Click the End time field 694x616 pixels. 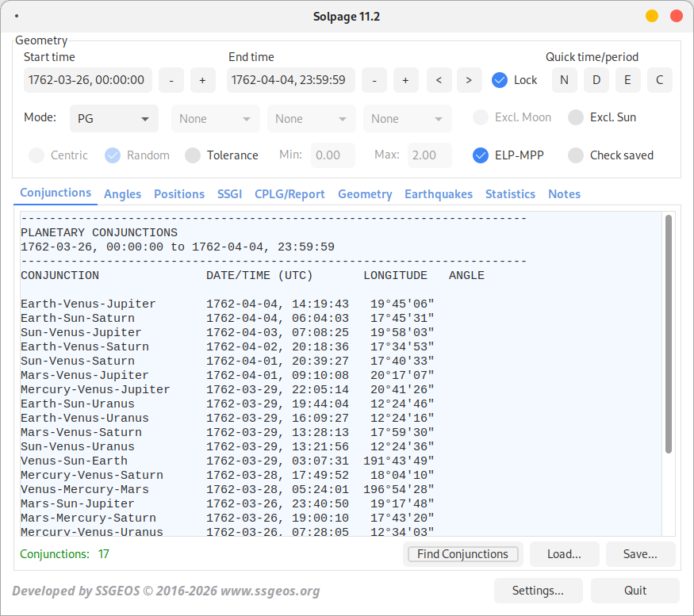tap(291, 80)
